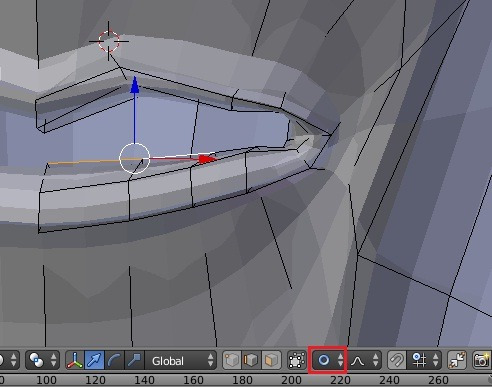Switch to Face select mode
Screen dimensions: 492x387
coord(271,360)
